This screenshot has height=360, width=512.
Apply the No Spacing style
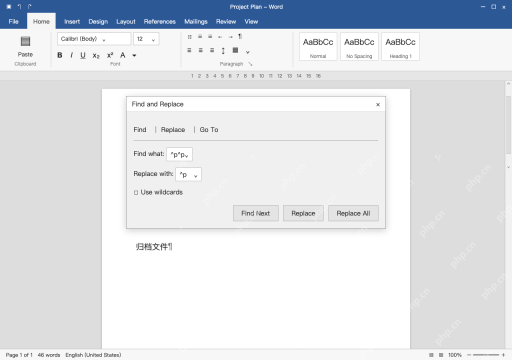pyautogui.click(x=359, y=47)
